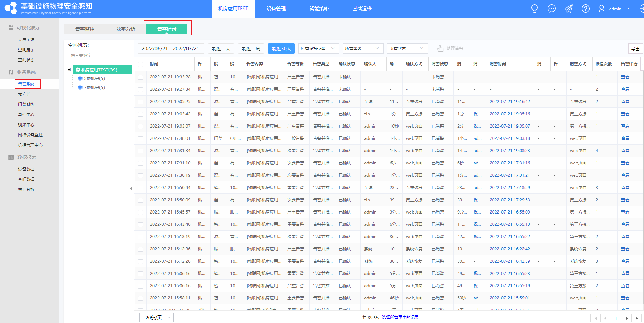This screenshot has width=644, height=323.
Task: Open the 20条/页 page size selector
Action: [x=156, y=318]
